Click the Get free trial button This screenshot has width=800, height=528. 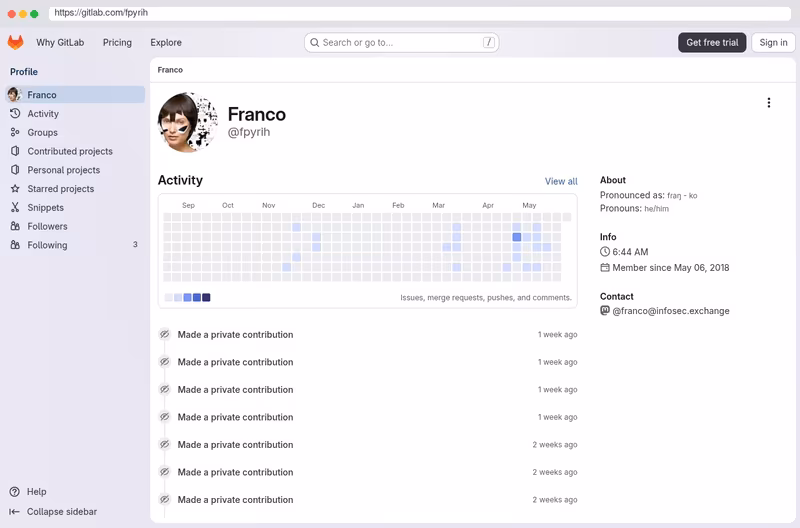tap(712, 42)
